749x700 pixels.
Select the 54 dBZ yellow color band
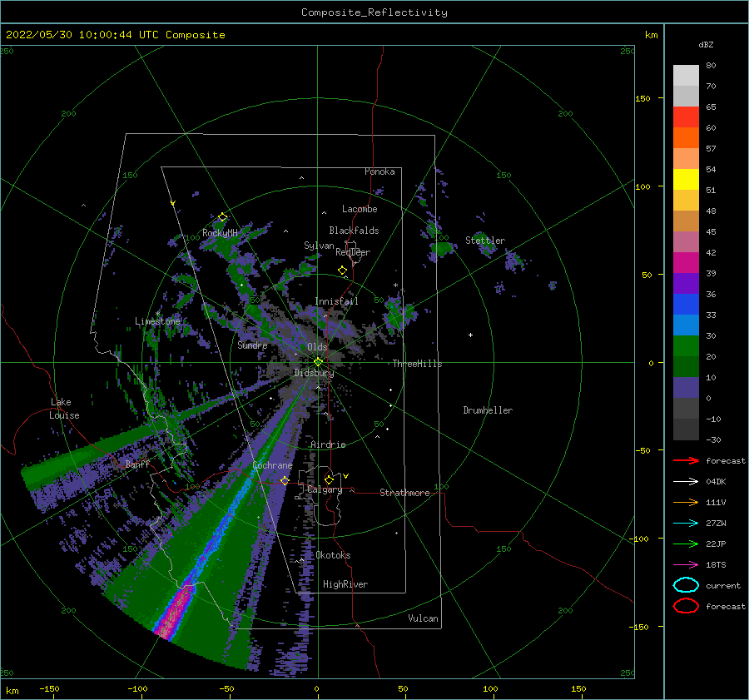coord(686,179)
